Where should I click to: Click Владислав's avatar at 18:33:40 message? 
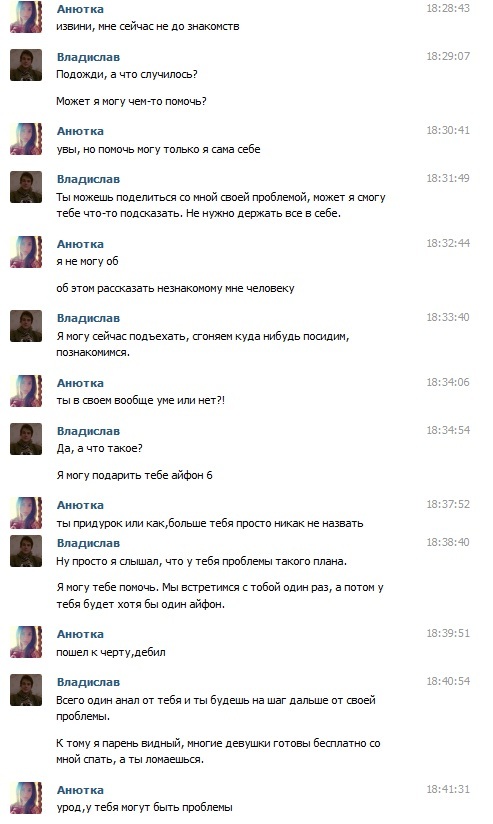tap(26, 326)
